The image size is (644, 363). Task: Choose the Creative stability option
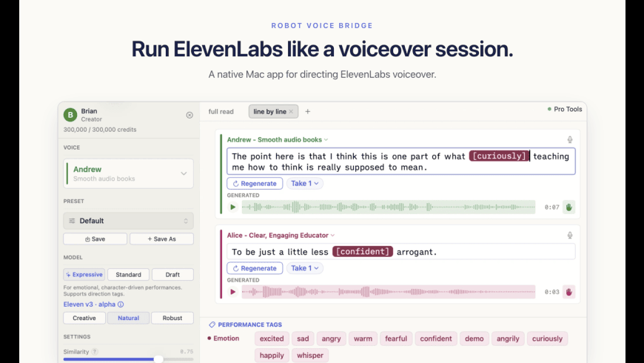click(84, 318)
